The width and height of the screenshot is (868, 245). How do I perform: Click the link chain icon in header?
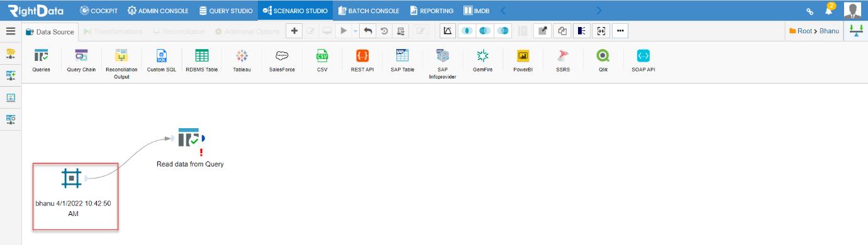point(811,11)
